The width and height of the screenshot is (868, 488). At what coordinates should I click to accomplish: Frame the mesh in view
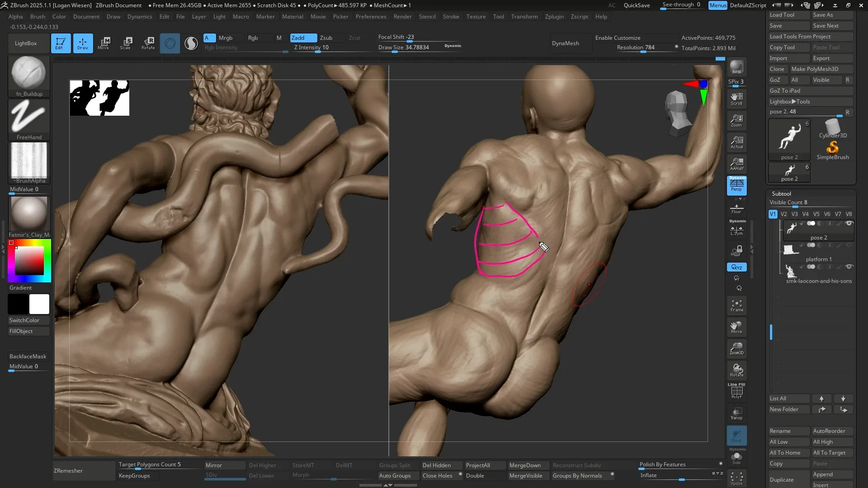pyautogui.click(x=736, y=305)
